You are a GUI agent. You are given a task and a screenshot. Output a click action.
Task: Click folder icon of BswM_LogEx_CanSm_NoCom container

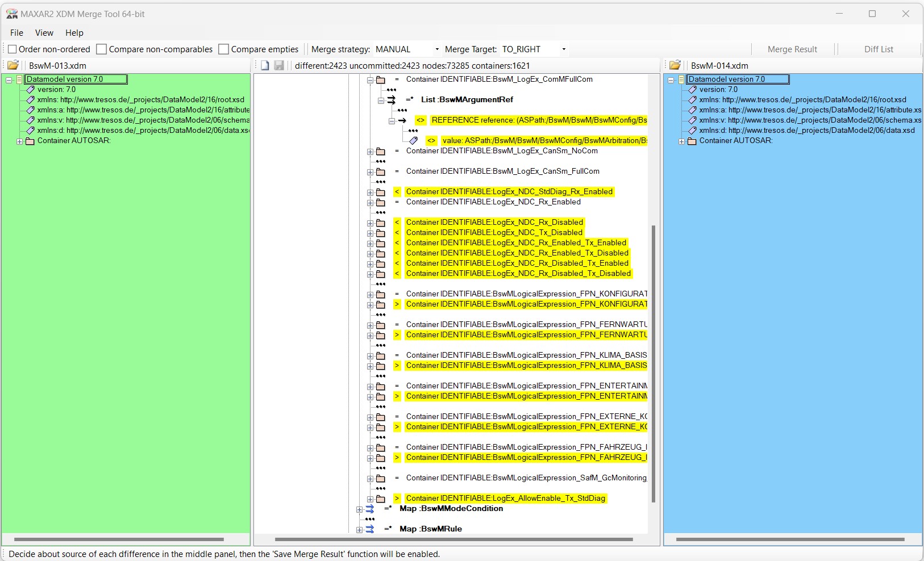tap(381, 151)
